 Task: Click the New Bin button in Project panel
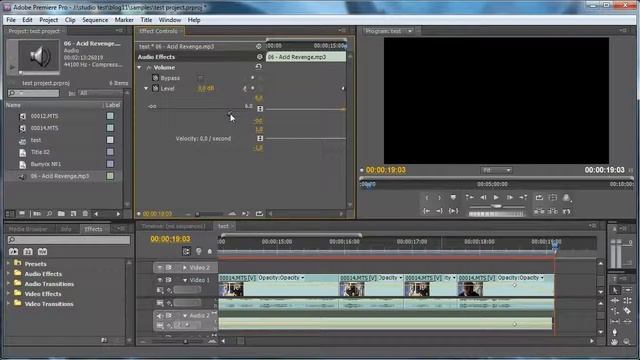click(61, 213)
